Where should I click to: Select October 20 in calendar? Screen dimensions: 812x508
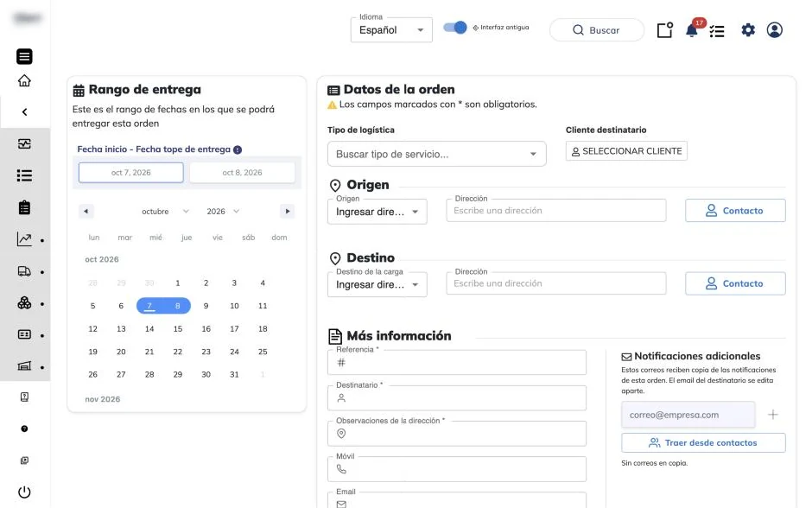pyautogui.click(x=121, y=352)
